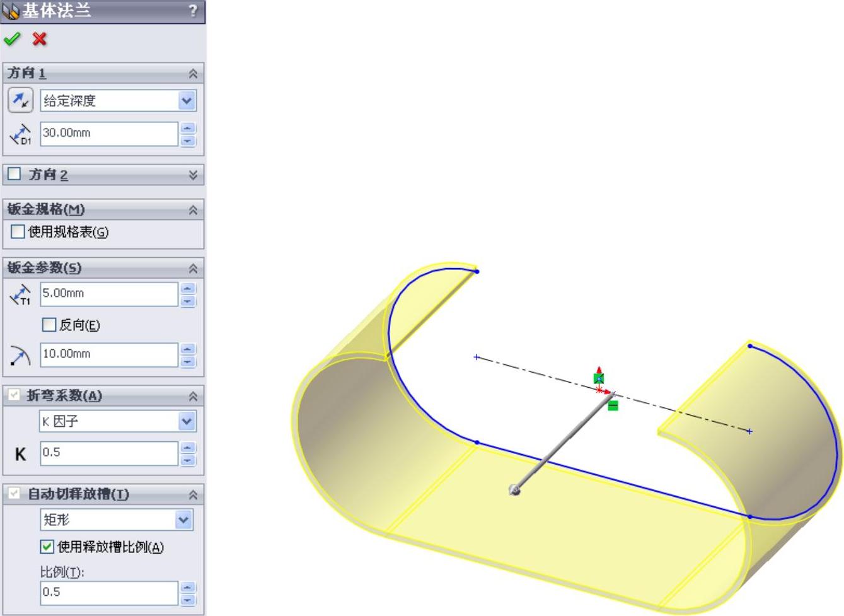Image resolution: width=844 pixels, height=616 pixels.
Task: Click thickness field showing 5.00mm
Action: pos(109,294)
